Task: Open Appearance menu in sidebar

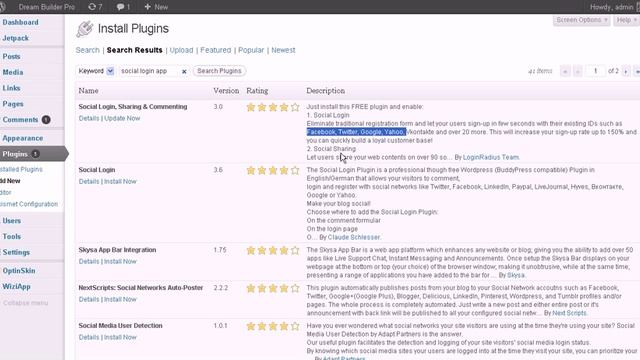Action: (x=22, y=138)
